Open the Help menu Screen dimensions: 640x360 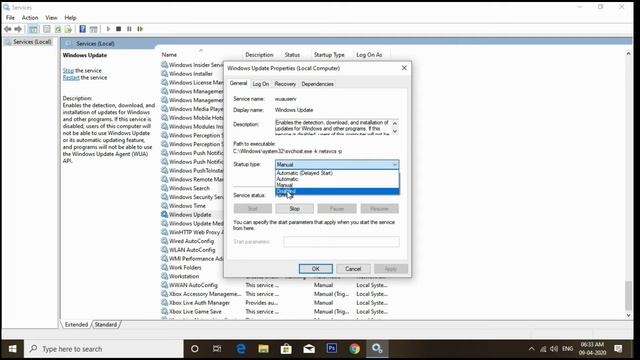pyautogui.click(x=70, y=18)
